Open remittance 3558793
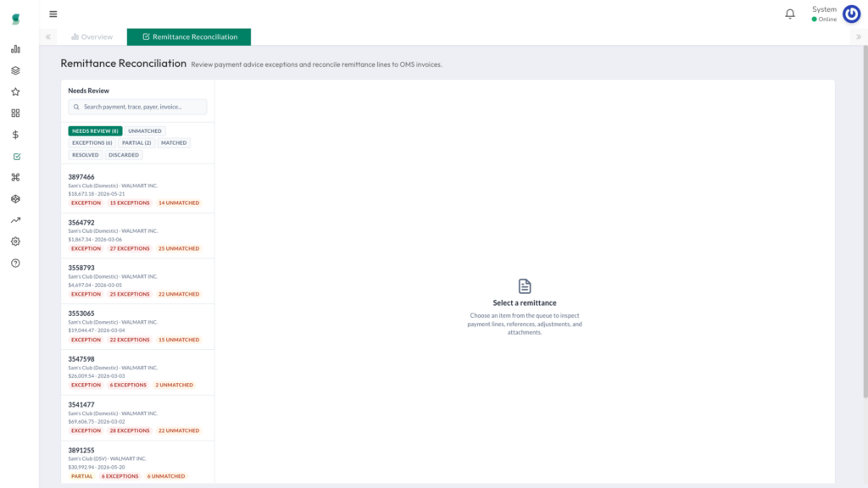The width and height of the screenshot is (868, 488). pyautogui.click(x=137, y=281)
